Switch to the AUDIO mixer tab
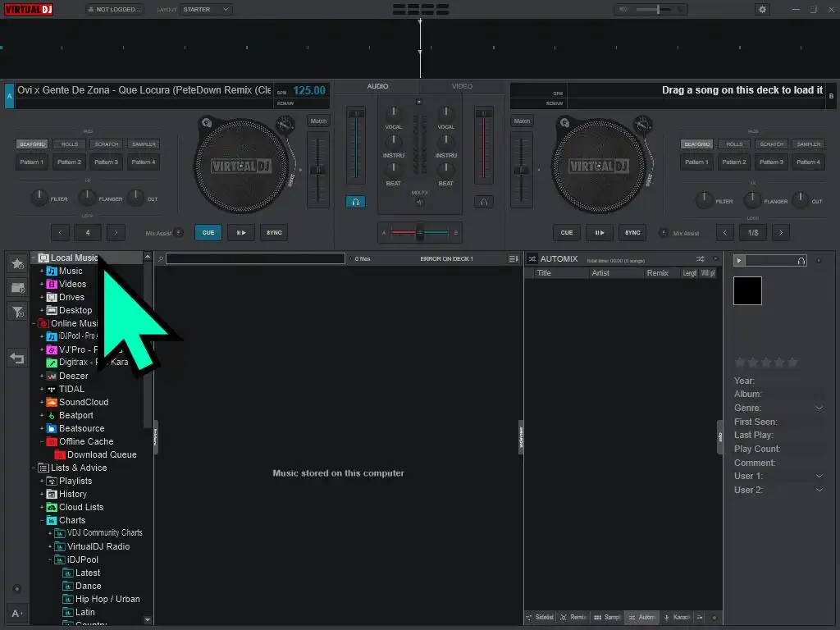This screenshot has height=630, width=840. pyautogui.click(x=377, y=86)
